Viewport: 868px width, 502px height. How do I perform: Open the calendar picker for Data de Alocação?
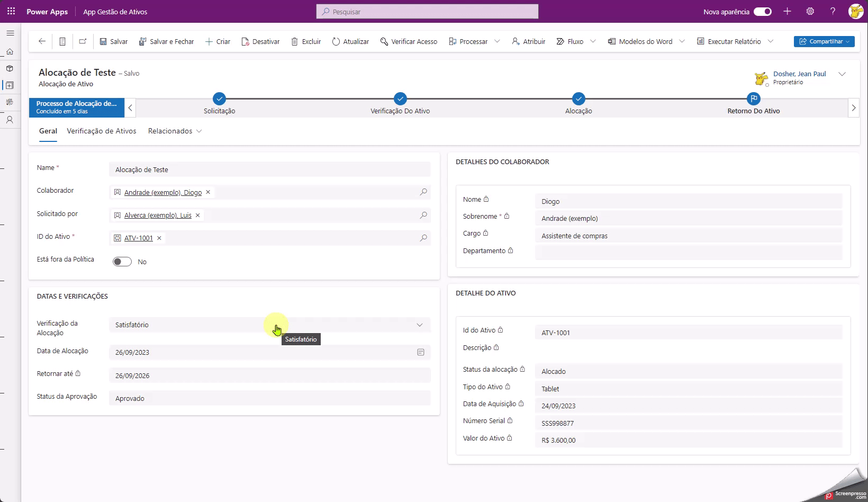tap(421, 352)
